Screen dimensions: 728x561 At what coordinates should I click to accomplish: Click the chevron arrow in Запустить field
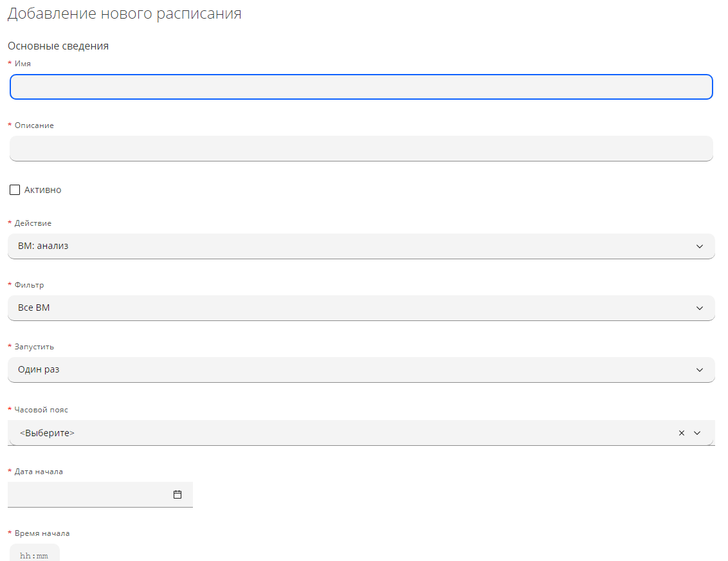tap(700, 370)
